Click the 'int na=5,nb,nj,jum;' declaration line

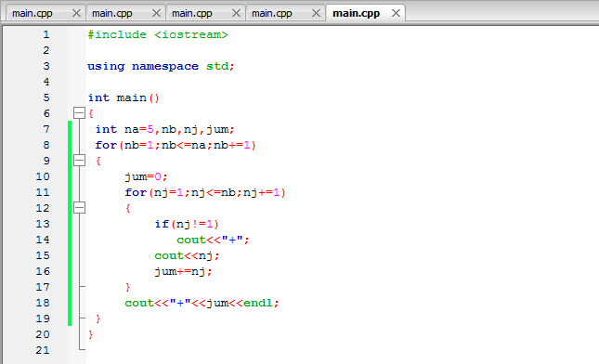(x=164, y=129)
